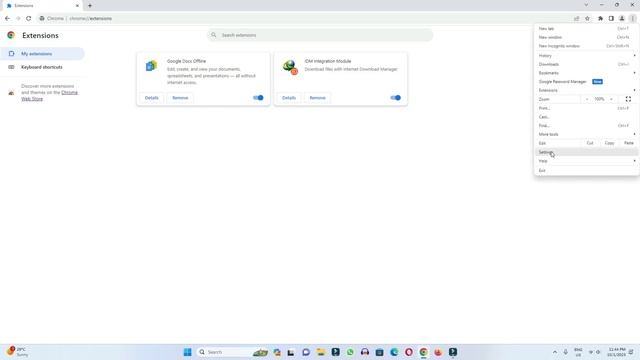Expand the Help submenu
Screen dimensions: 640x360
point(587,161)
